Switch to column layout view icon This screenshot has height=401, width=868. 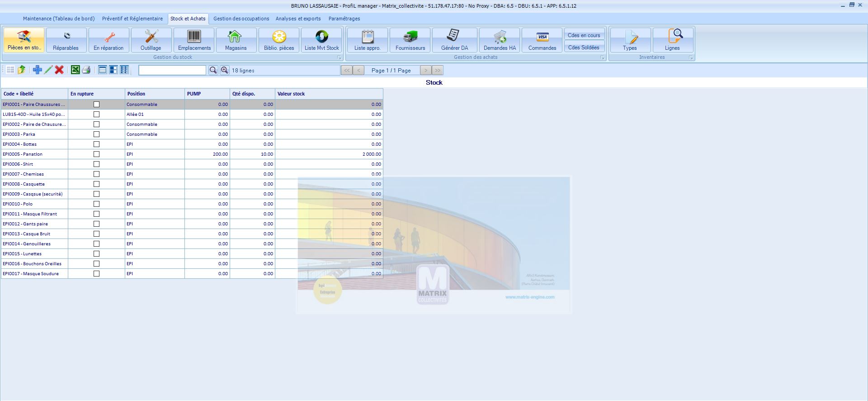(124, 70)
